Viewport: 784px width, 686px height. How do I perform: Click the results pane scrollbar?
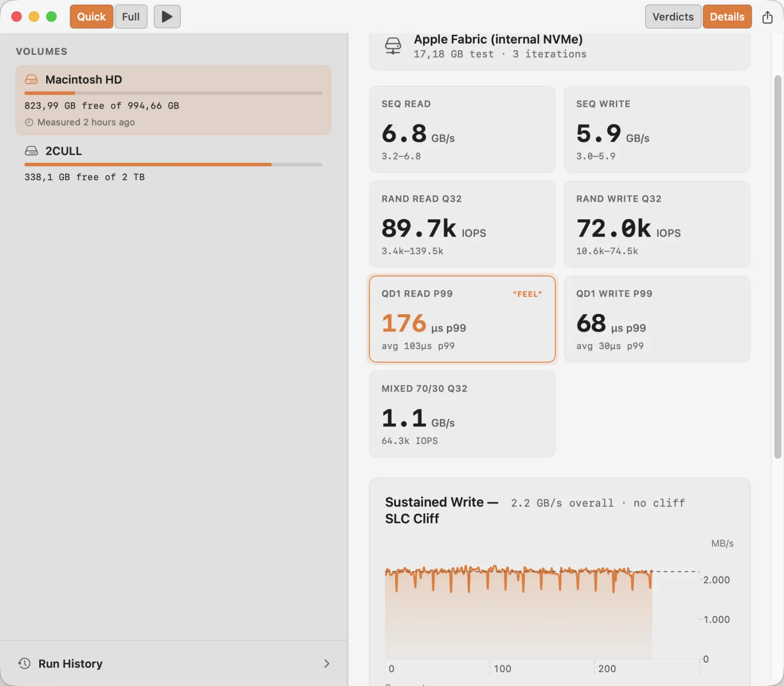pyautogui.click(x=778, y=267)
